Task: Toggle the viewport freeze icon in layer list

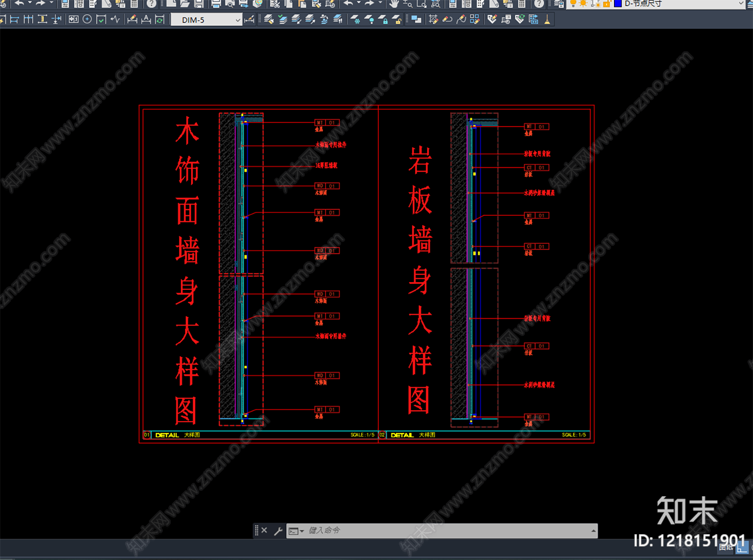Action: [x=596, y=3]
